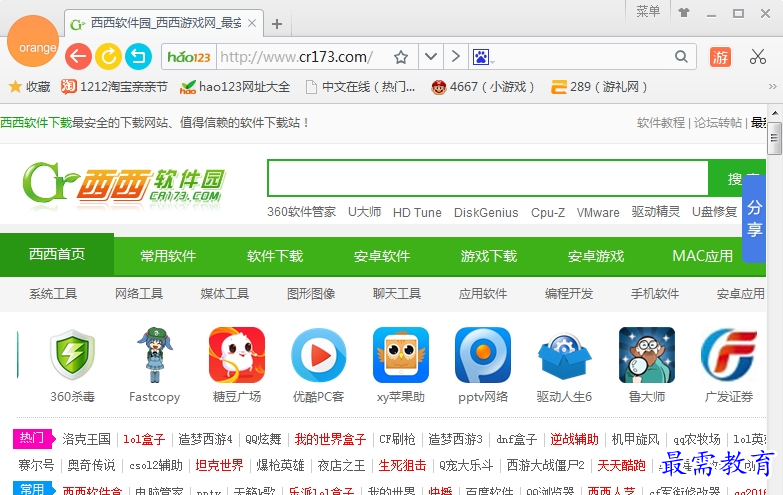This screenshot has height=495, width=783.
Task: Close the 西西软件园 tab
Action: pyautogui.click(x=252, y=23)
